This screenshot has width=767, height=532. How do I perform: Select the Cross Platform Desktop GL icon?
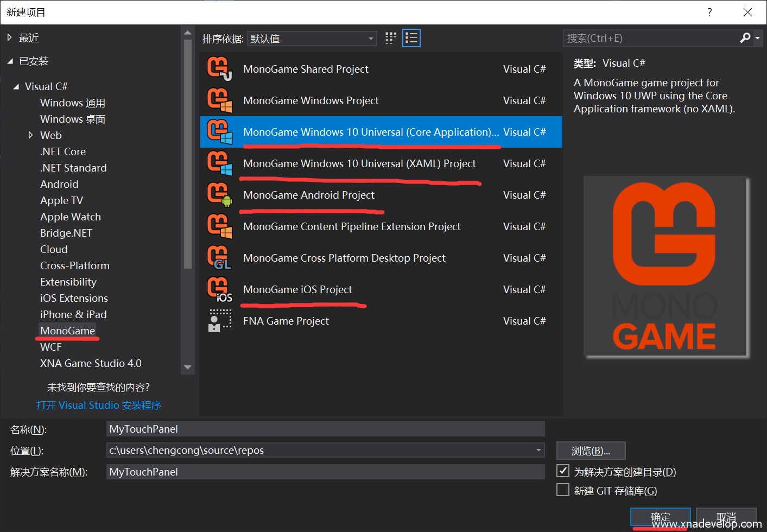coord(219,258)
